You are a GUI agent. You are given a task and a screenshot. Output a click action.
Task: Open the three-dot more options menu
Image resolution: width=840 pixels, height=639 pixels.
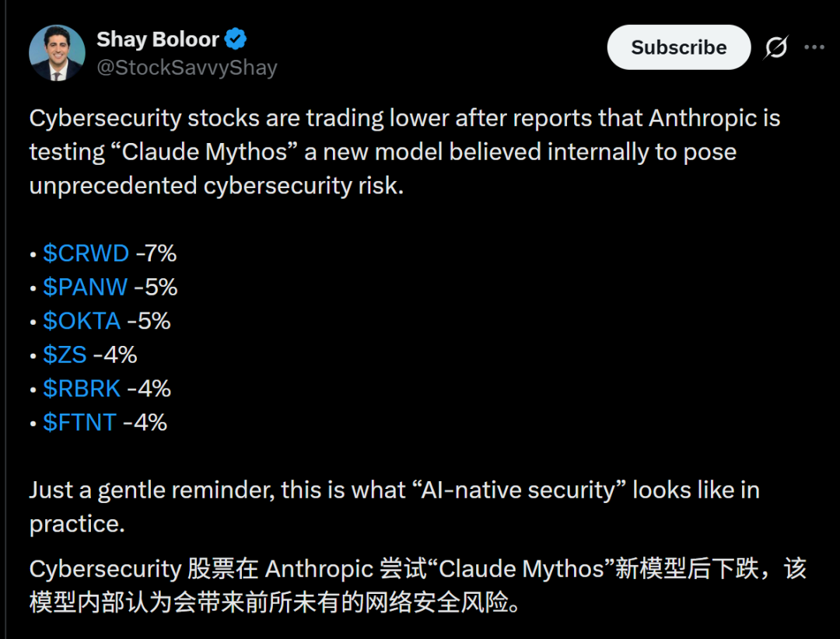814,47
